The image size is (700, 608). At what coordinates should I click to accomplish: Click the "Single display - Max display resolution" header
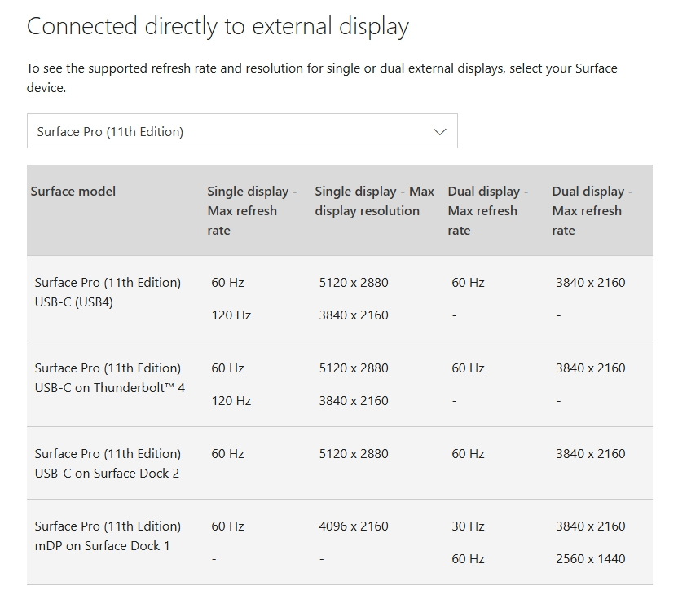point(374,200)
